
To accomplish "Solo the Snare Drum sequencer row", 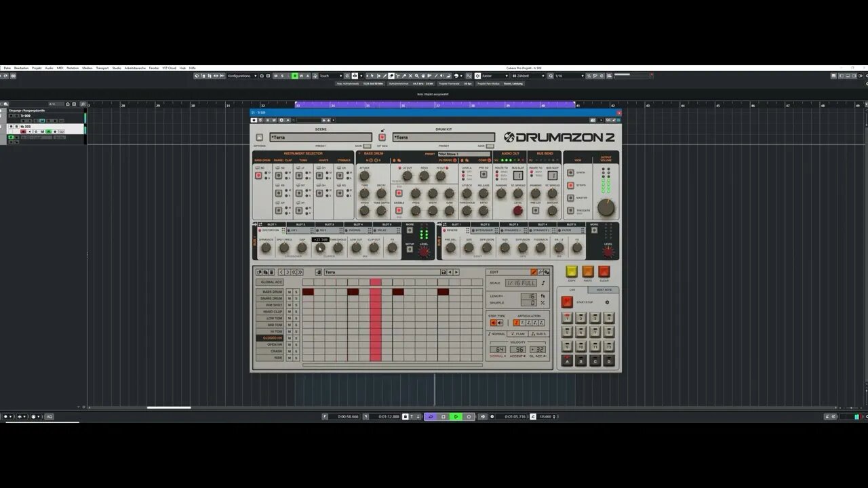I will click(x=296, y=299).
